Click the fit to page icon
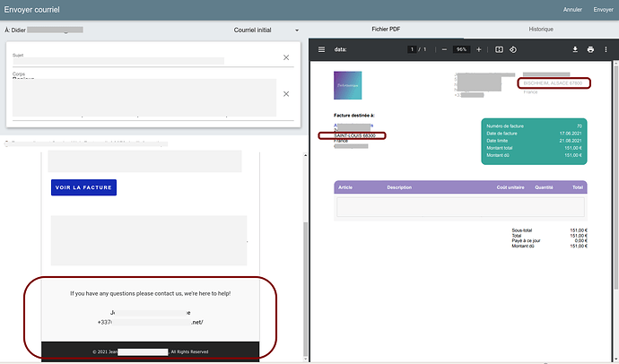The width and height of the screenshot is (619, 364). click(x=499, y=49)
